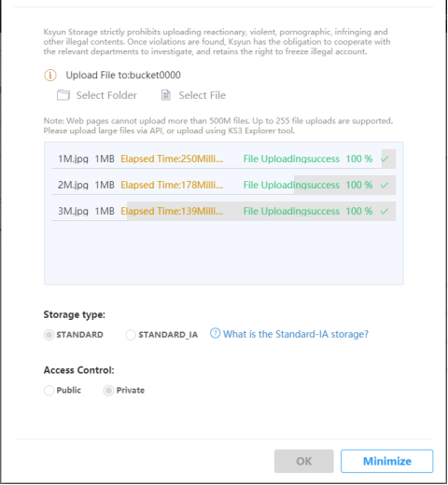The width and height of the screenshot is (448, 485).
Task: Click empty area of the file list
Action: point(224,252)
